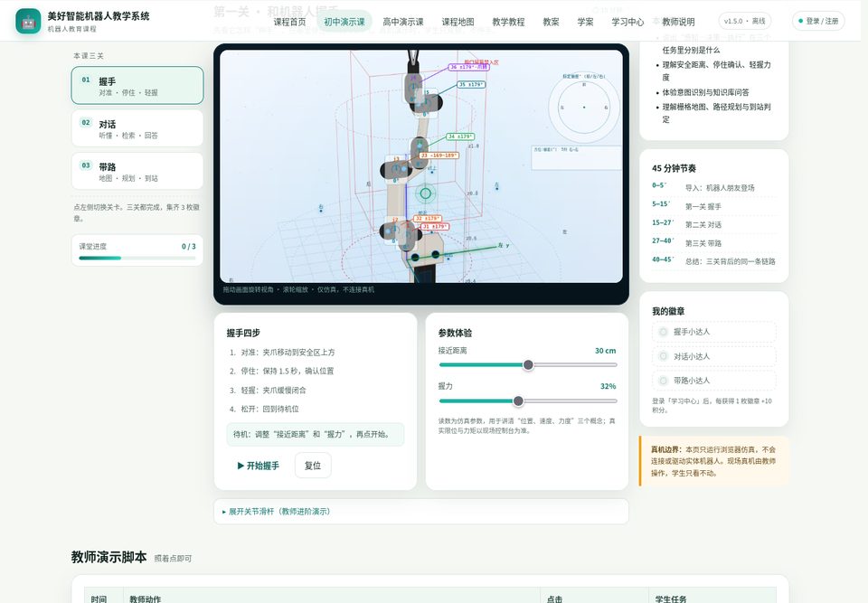868x603 pixels.
Task: Click the 第二关 对话 schedule row
Action: tap(713, 225)
